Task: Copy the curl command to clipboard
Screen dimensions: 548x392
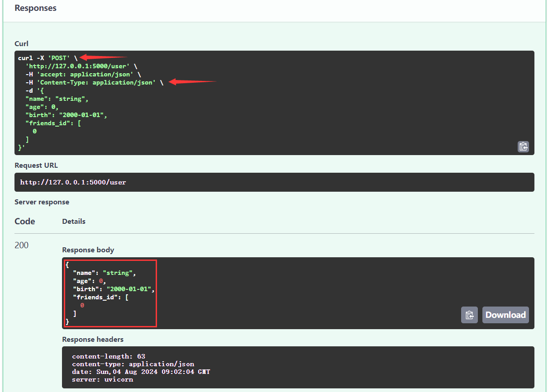Action: tap(523, 146)
